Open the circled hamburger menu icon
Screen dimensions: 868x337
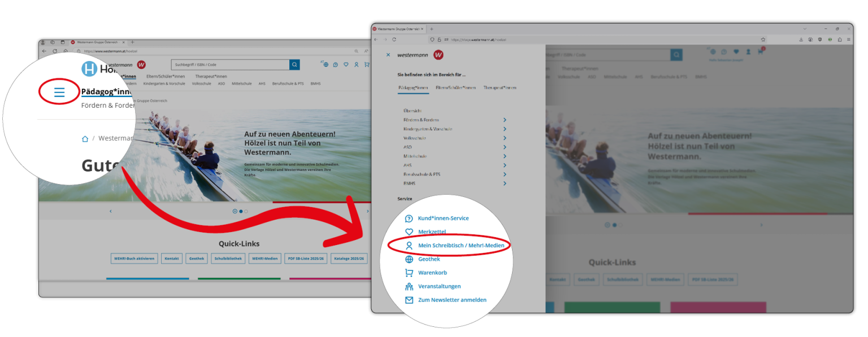click(59, 92)
